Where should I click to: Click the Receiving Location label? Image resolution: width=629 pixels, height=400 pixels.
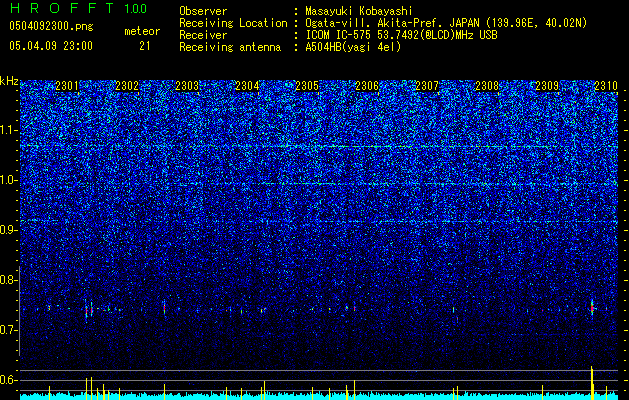[233, 23]
